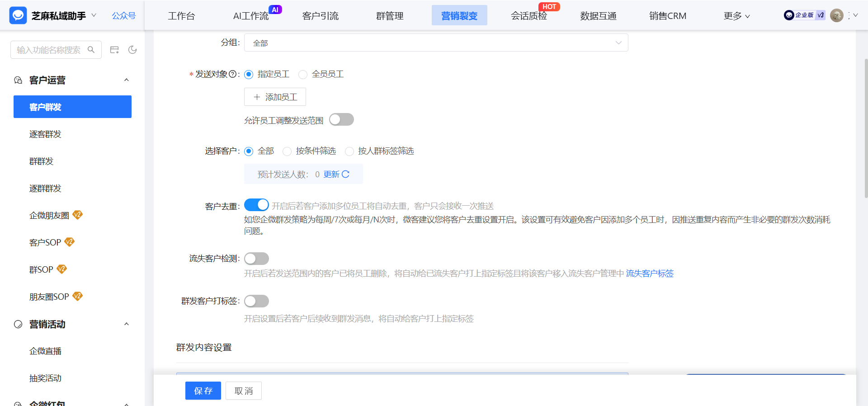The height and width of the screenshot is (406, 868).
Task: Collapse the 营销活动 section chevron
Action: tap(127, 324)
